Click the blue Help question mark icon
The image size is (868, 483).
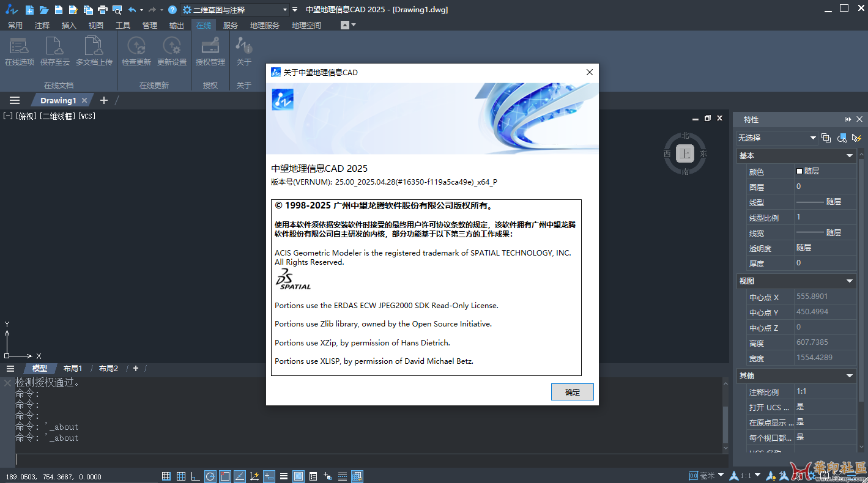172,10
